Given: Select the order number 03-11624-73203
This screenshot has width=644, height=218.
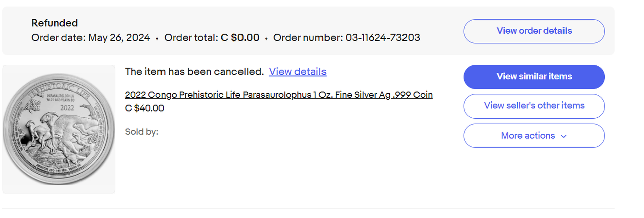Looking at the screenshot, I should click(383, 38).
